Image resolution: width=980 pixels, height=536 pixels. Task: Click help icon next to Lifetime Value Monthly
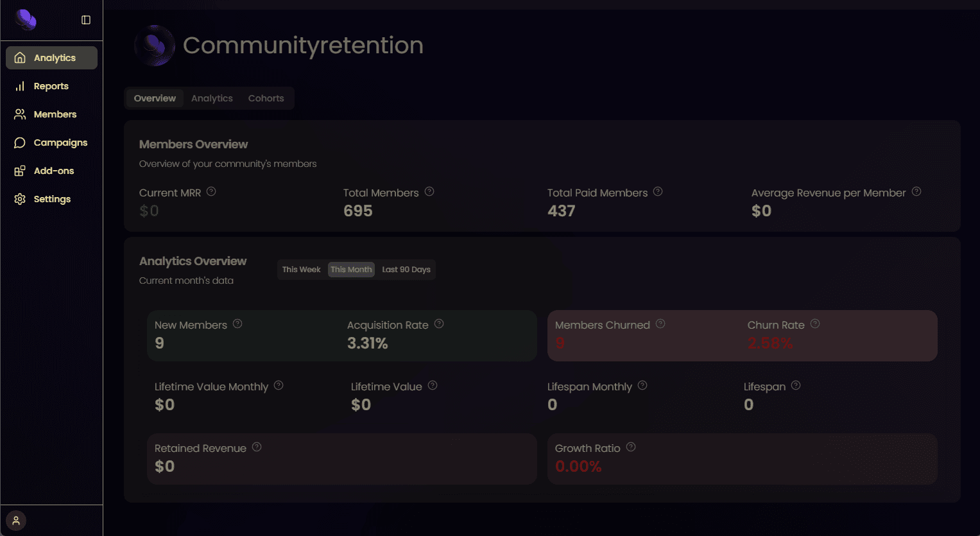click(279, 385)
